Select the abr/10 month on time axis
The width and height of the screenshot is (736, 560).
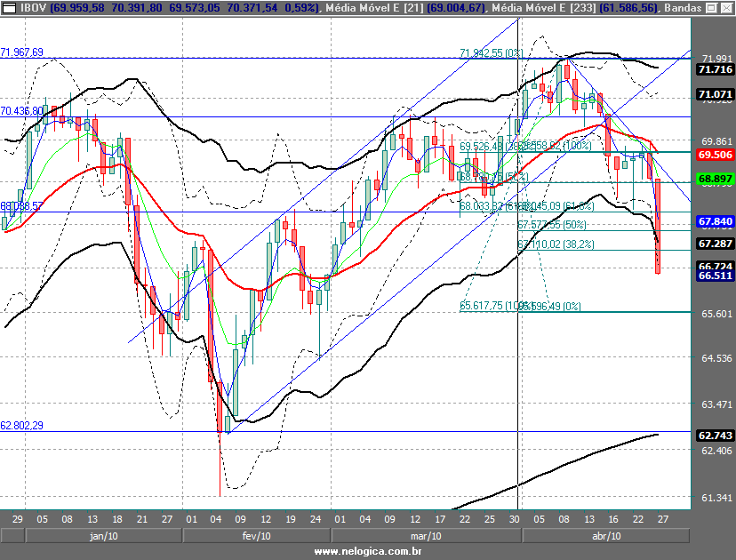tap(606, 536)
